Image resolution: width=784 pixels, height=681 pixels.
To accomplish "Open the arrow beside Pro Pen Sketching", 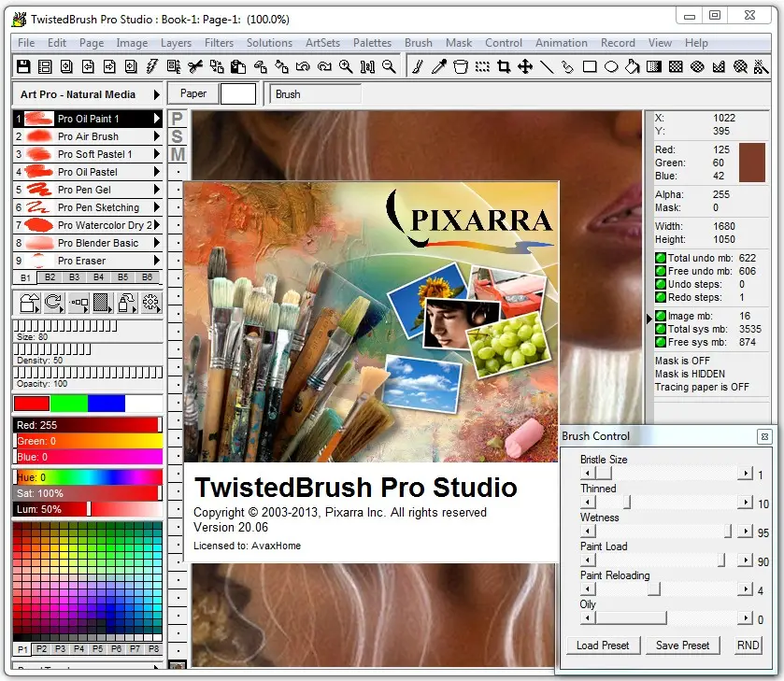I will tap(156, 207).
